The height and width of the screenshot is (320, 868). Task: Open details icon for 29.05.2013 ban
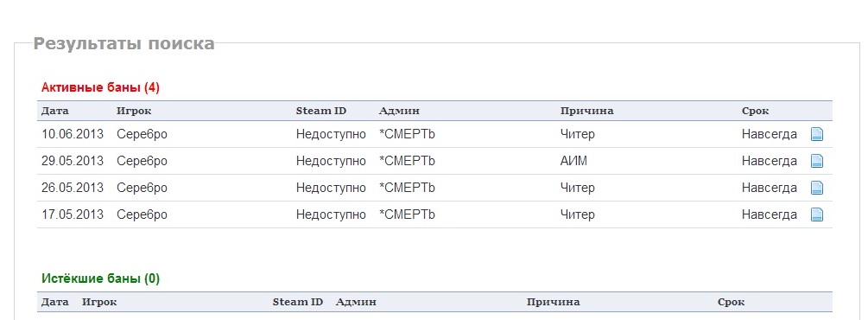(817, 161)
